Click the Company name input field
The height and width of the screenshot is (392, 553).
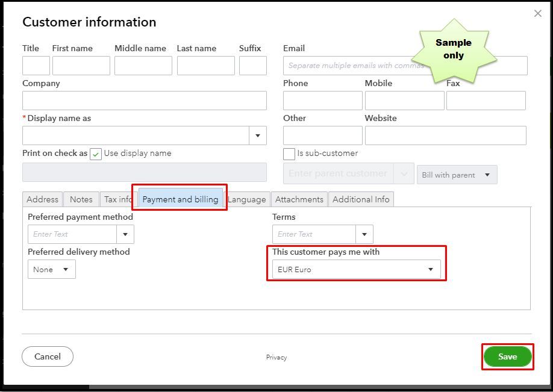point(145,101)
